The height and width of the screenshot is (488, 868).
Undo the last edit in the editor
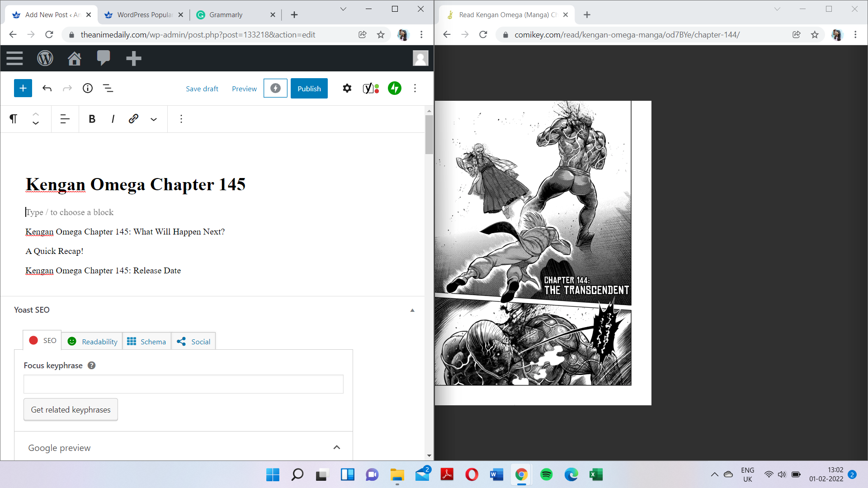point(47,88)
